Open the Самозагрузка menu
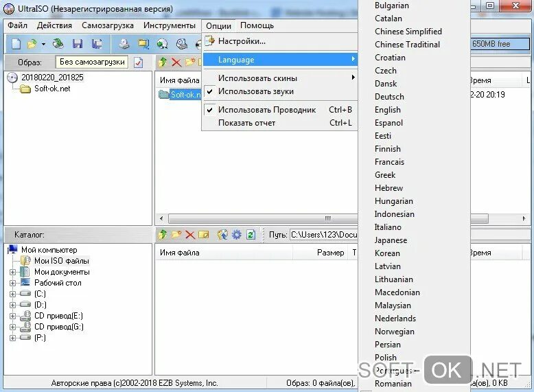Viewport: 534px width, 392px height. (108, 25)
